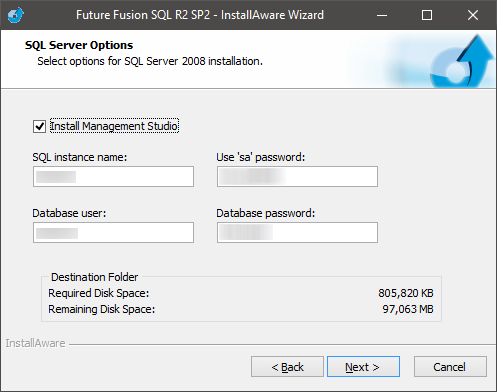Click the Destination Folder group label
497x392 pixels.
tap(94, 277)
